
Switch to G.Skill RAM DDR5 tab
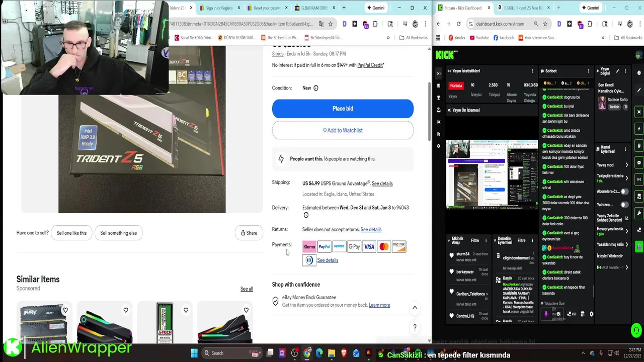pyautogui.click(x=314, y=8)
